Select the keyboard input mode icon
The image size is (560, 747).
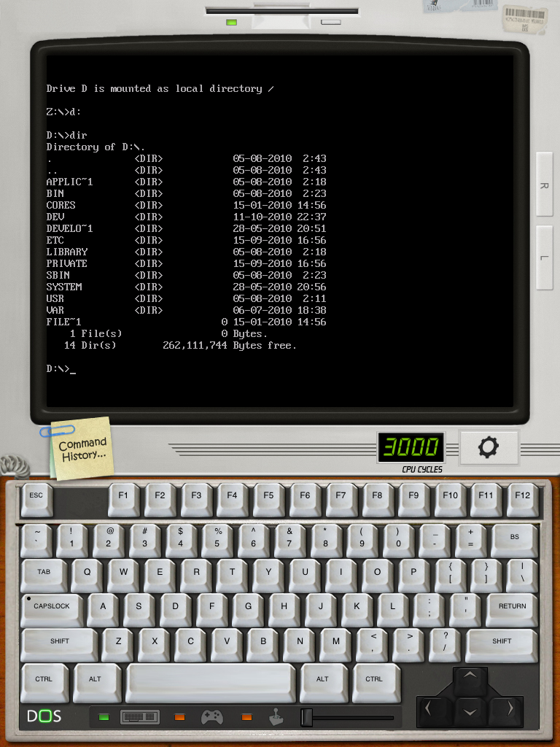pyautogui.click(x=140, y=716)
